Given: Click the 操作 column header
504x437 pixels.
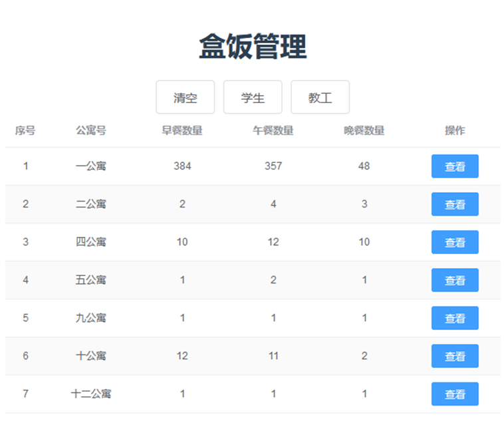Looking at the screenshot, I should [x=455, y=130].
